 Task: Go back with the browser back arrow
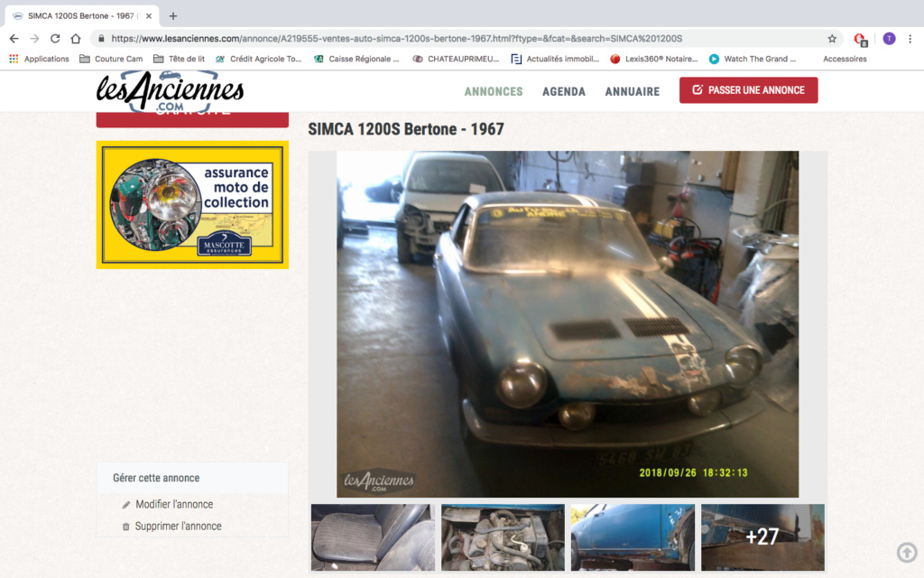pyautogui.click(x=14, y=38)
